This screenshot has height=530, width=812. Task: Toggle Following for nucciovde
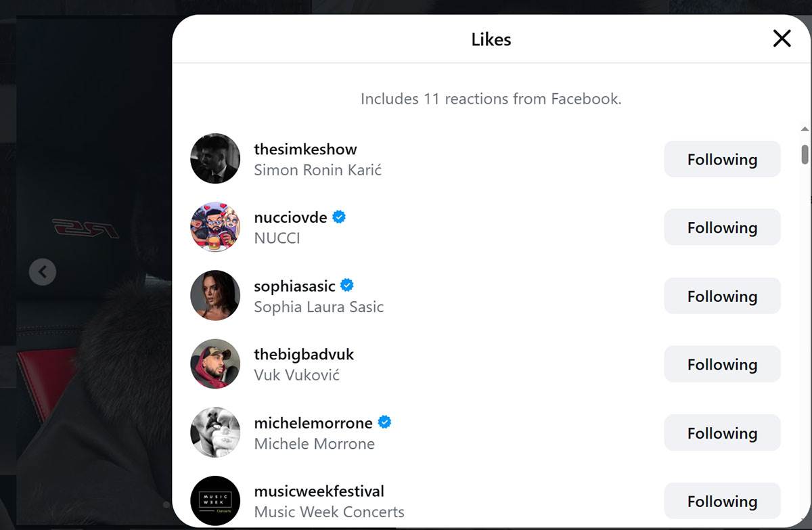coord(722,227)
